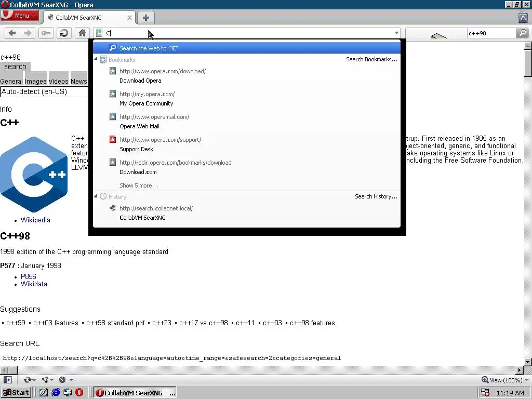532x399 pixels.
Task: Open the Outlook Express quick launch icon
Action: click(x=68, y=393)
